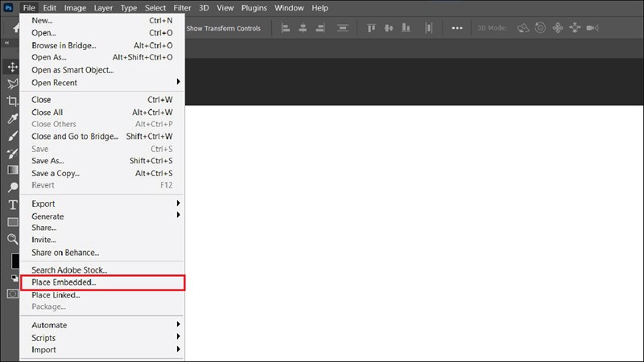Choose Invite... menu entry
The image size is (644, 362).
[102, 240]
